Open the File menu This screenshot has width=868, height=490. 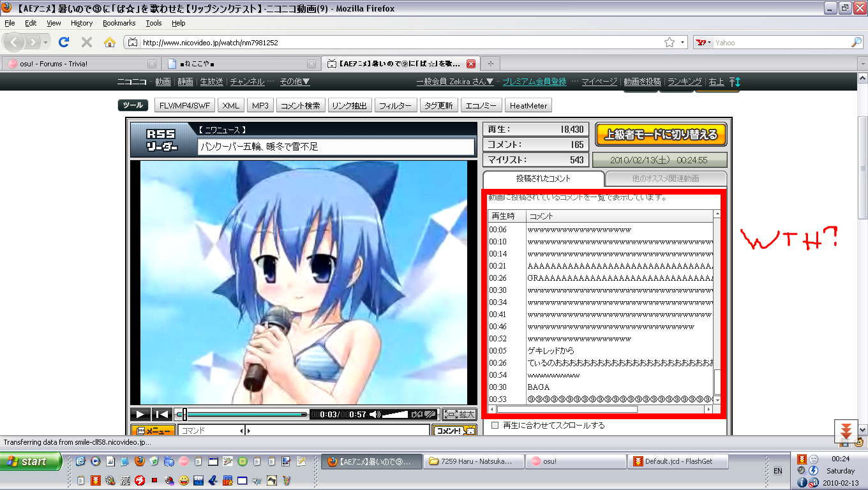(x=10, y=23)
